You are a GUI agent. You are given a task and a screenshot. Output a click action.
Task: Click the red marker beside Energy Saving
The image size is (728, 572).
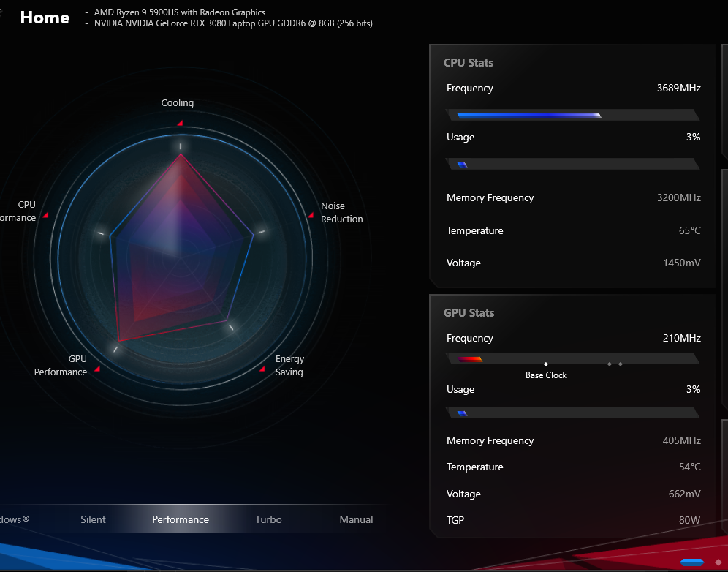point(262,369)
